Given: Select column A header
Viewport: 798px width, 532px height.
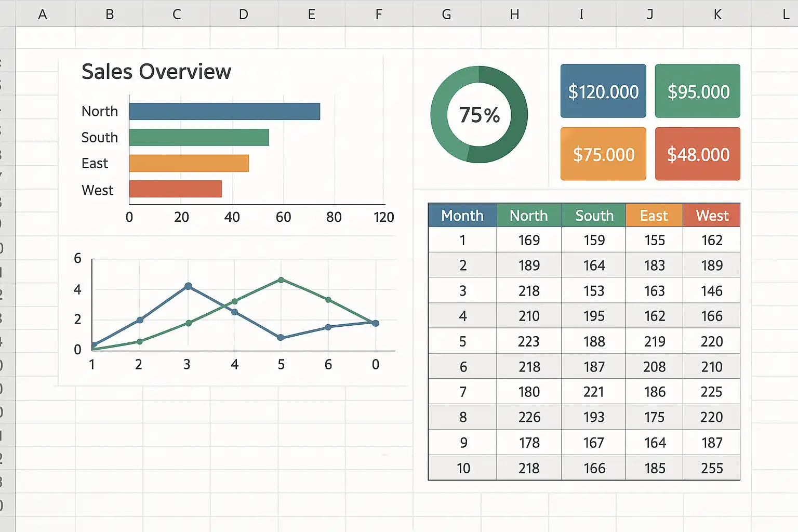Looking at the screenshot, I should click(x=43, y=14).
